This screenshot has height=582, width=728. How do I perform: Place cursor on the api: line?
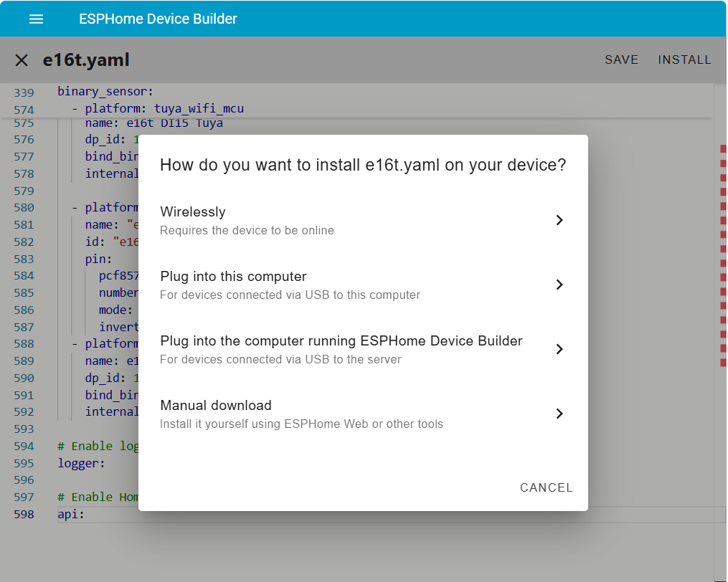coord(71,514)
